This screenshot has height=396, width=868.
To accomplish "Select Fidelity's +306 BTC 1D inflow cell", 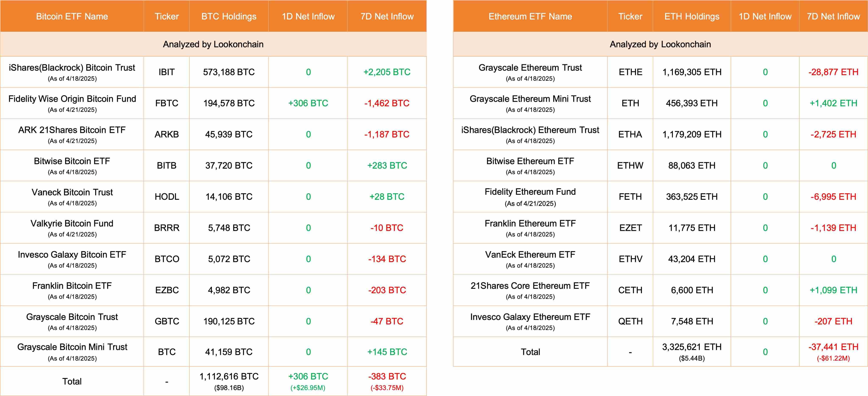I will (x=308, y=103).
